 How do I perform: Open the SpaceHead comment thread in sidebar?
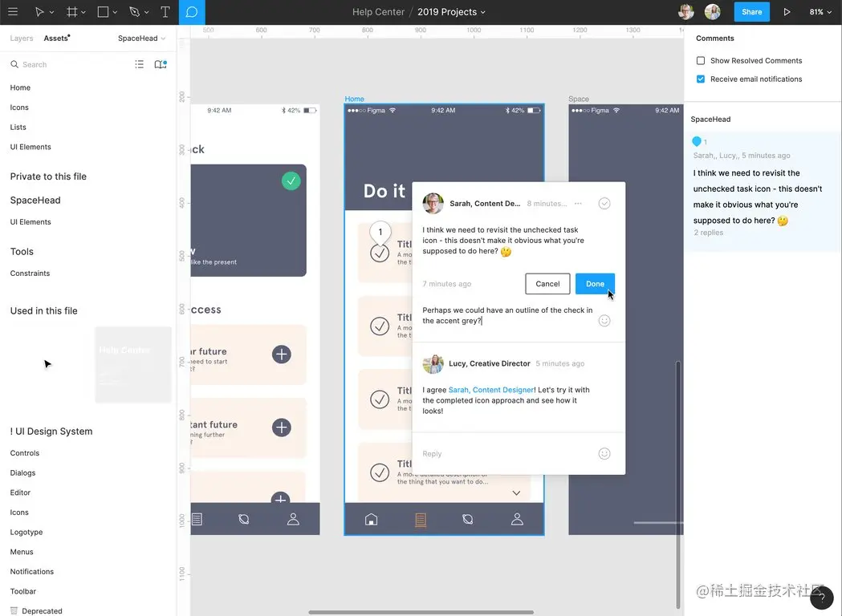763,192
